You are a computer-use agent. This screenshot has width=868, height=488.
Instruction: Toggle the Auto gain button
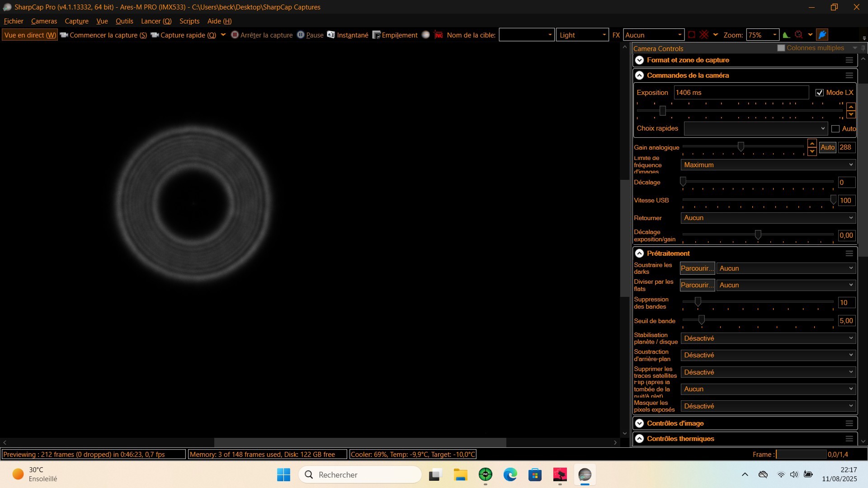point(827,147)
